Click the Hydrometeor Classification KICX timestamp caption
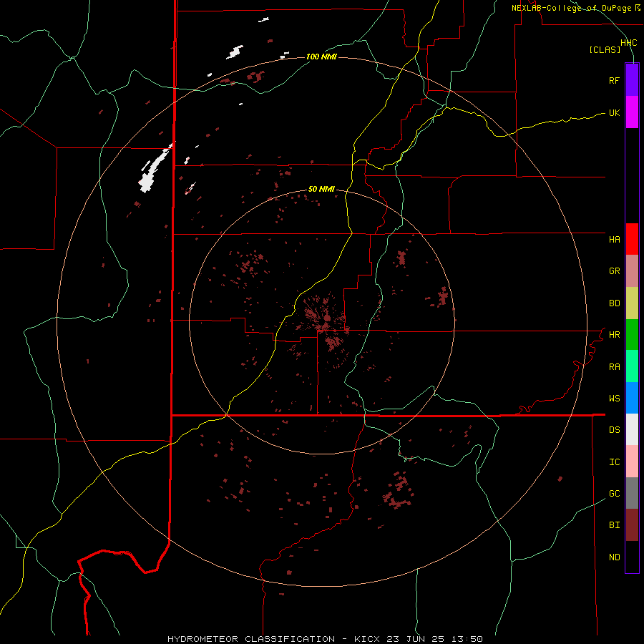The image size is (644, 644). 325,639
